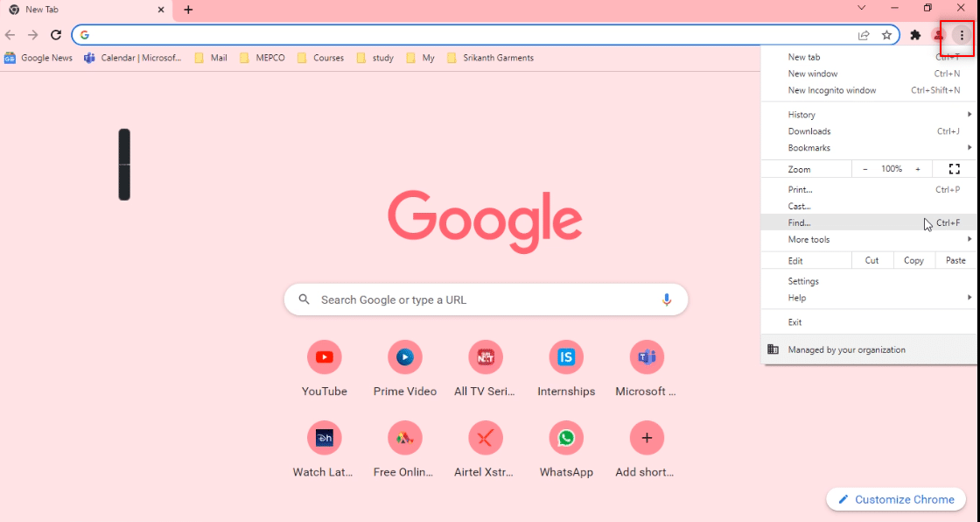Image resolution: width=980 pixels, height=522 pixels.
Task: Expand the Help submenu
Action: pyautogui.click(x=869, y=298)
